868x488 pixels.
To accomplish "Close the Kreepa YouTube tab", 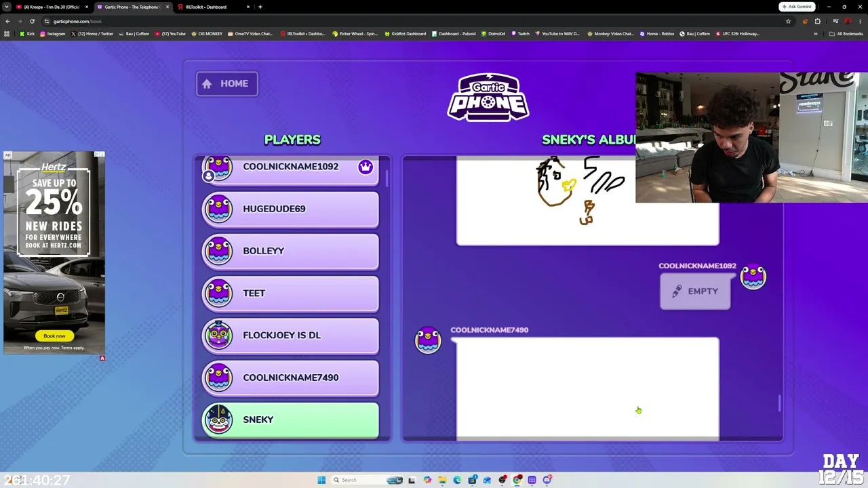I will pos(87,7).
